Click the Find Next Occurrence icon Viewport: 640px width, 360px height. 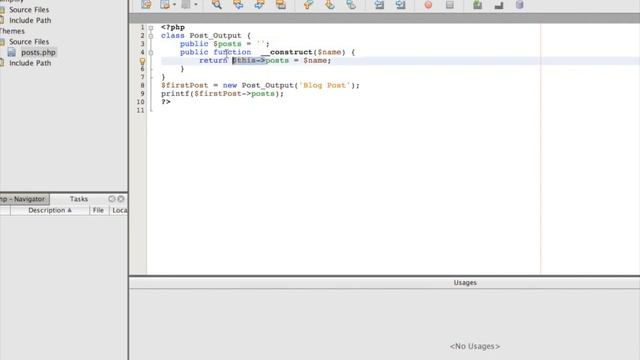(259, 4)
